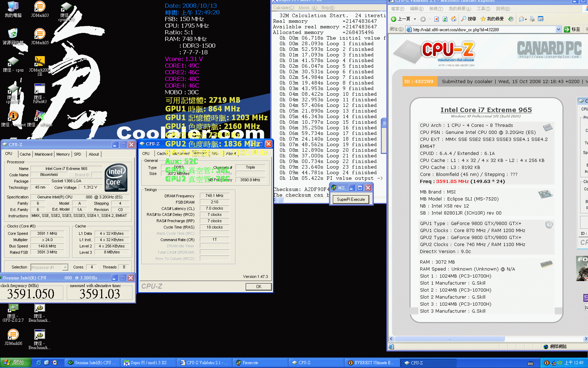Switch to Memory tab in left CPU-Z
Screen dimensions: 588x368
pos(63,154)
